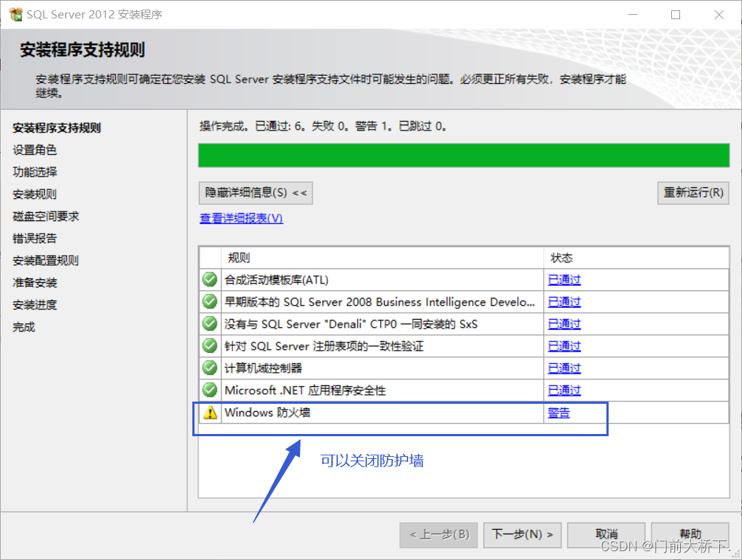Select 准备安装 step in sidebar
The height and width of the screenshot is (560, 742).
pos(35,283)
